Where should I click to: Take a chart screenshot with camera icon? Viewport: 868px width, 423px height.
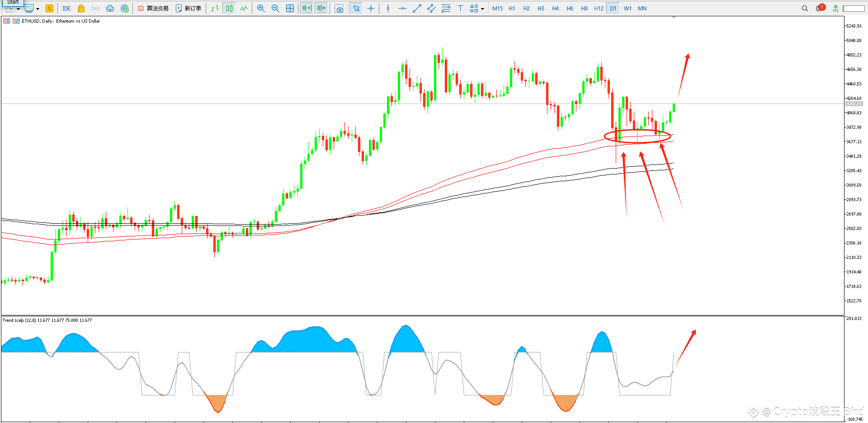tap(339, 9)
